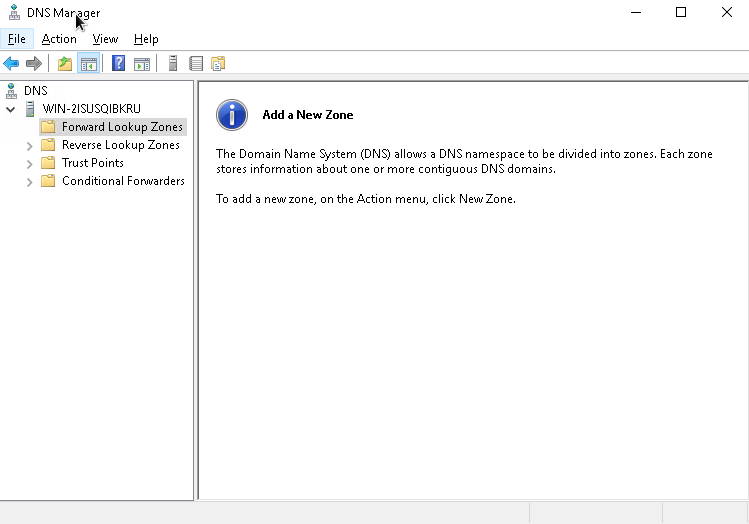Select the WIN-2ISUSQIBKRU server name
This screenshot has height=524, width=749.
tap(92, 109)
